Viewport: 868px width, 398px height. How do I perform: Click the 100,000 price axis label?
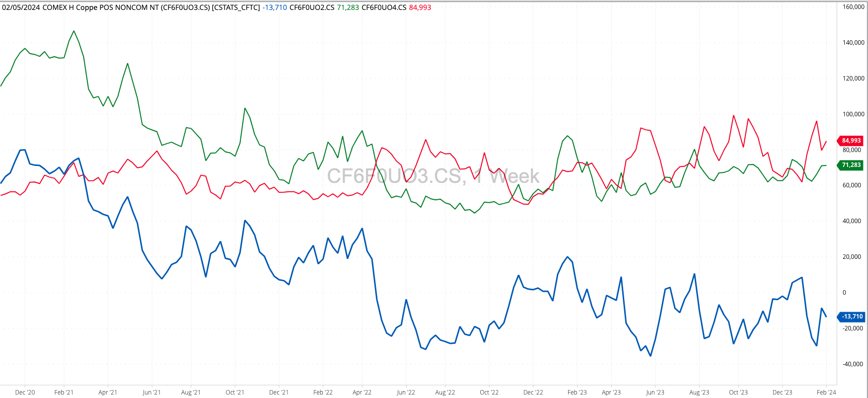(853, 114)
